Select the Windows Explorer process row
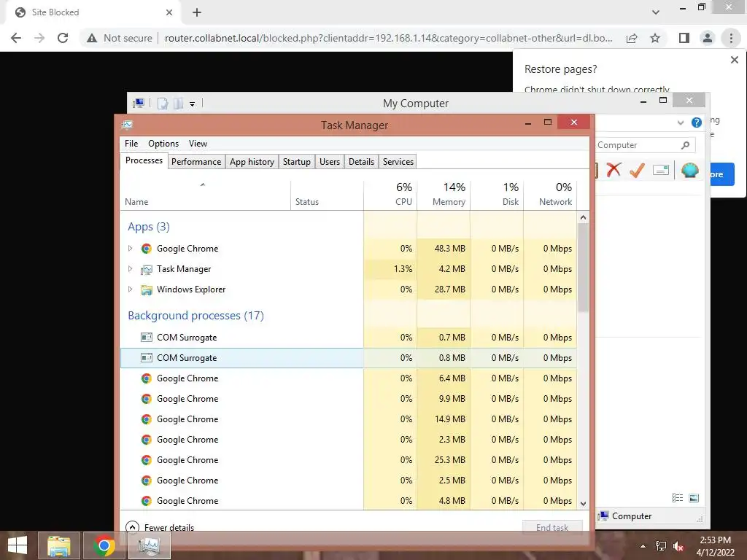This screenshot has width=747, height=560. 349,289
